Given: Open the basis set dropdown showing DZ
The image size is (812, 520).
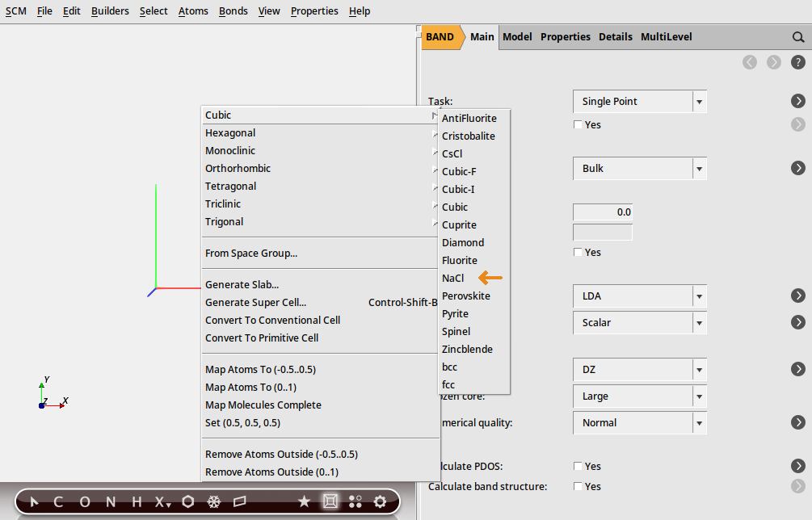Looking at the screenshot, I should click(638, 370).
